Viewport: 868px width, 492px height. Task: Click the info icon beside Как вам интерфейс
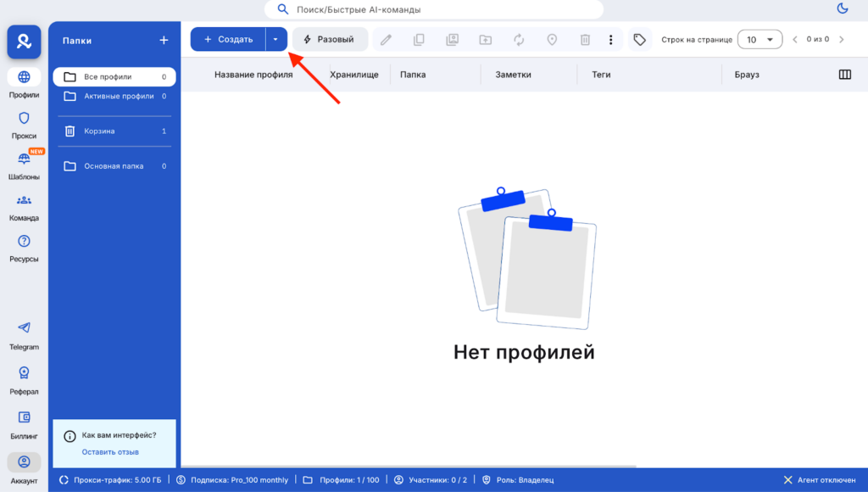tap(70, 437)
